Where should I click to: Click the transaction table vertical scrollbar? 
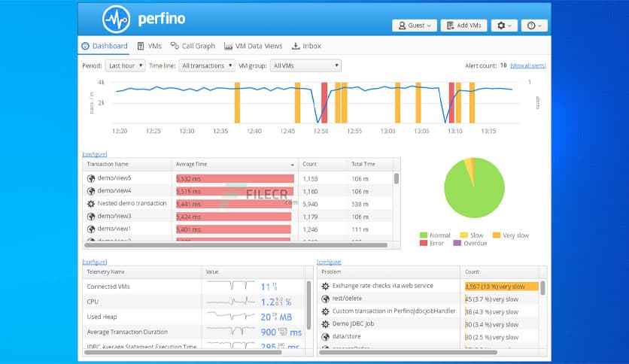click(397, 178)
